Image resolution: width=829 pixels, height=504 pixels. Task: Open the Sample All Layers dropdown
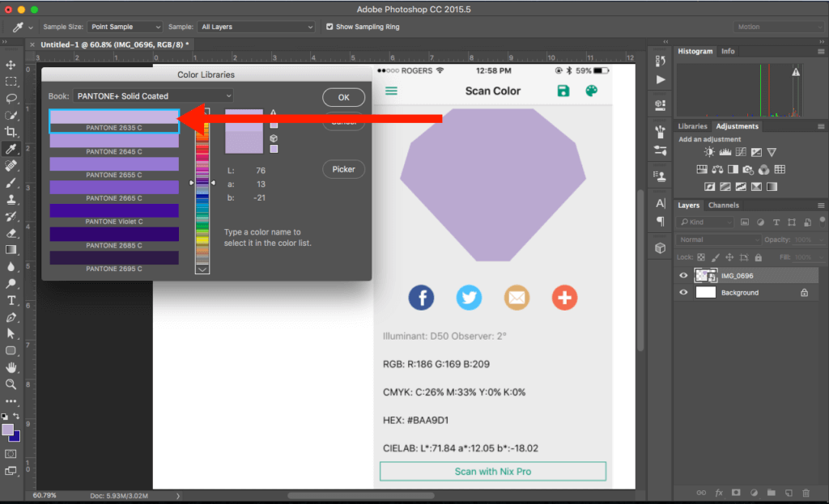pos(257,27)
